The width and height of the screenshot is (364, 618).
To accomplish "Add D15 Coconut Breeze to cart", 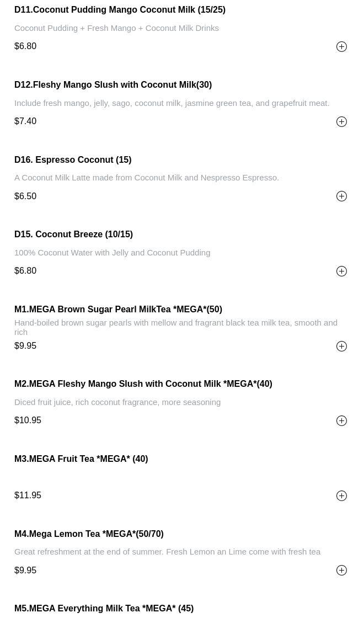I will pos(341,271).
